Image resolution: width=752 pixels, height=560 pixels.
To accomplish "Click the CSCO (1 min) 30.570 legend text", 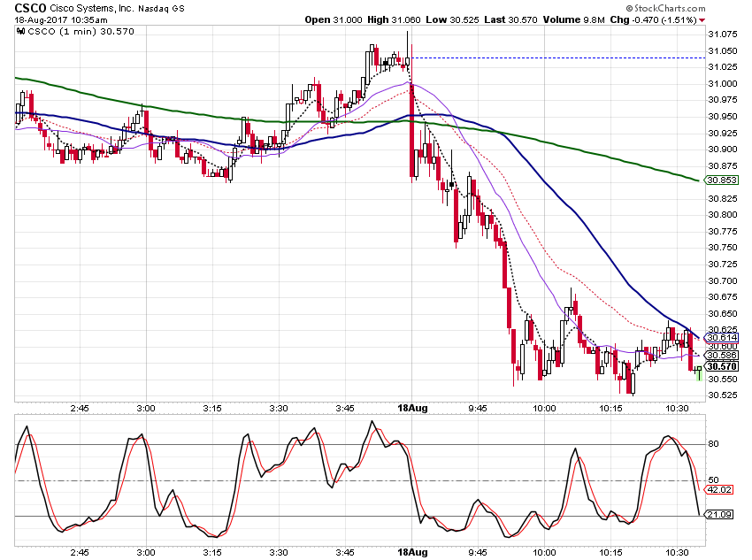I will point(81,32).
